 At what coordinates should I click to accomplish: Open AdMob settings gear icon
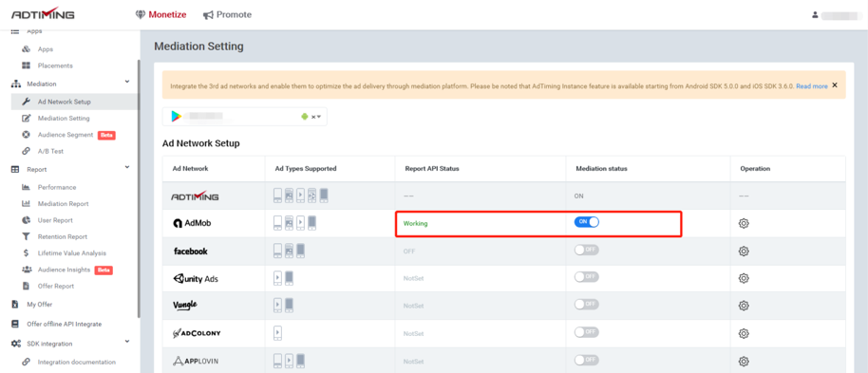pyautogui.click(x=744, y=224)
